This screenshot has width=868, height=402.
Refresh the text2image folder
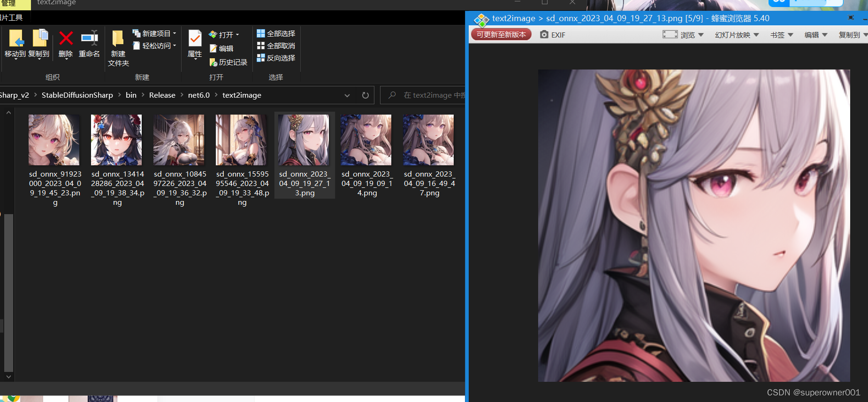click(365, 95)
